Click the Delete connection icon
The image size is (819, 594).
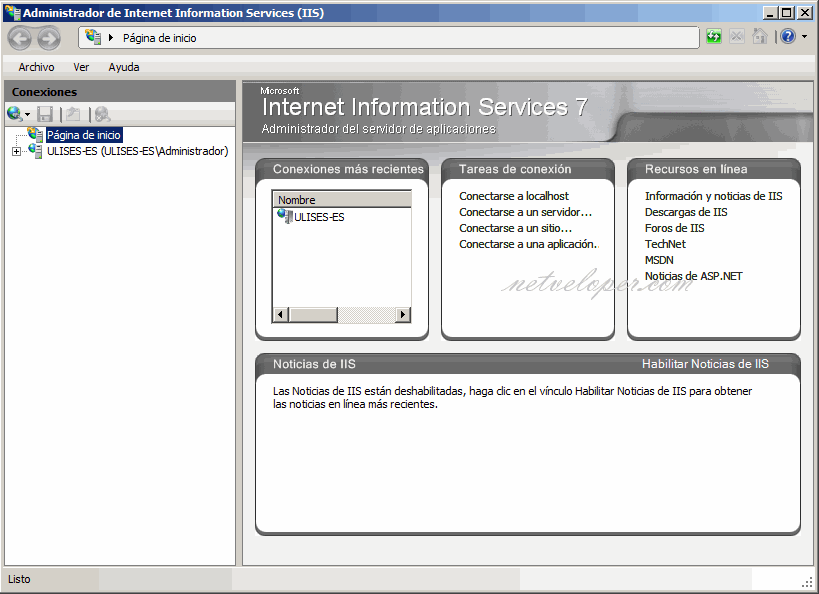click(x=102, y=114)
